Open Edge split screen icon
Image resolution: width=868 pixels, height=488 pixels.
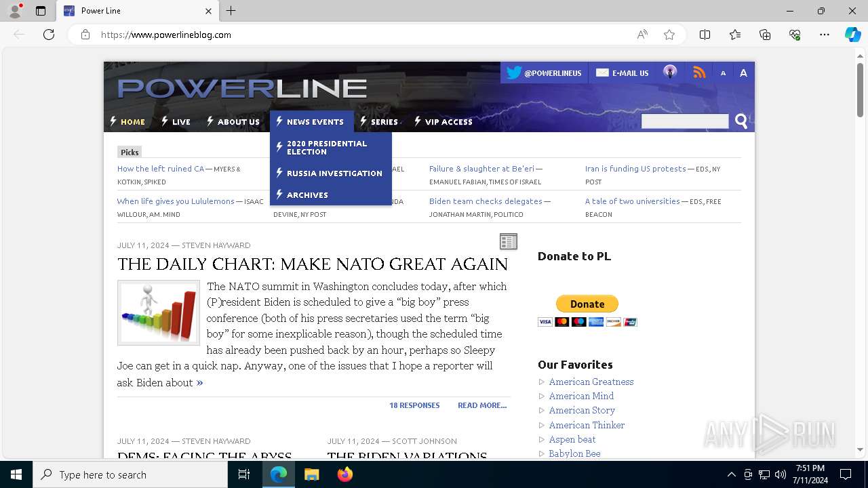coord(705,35)
